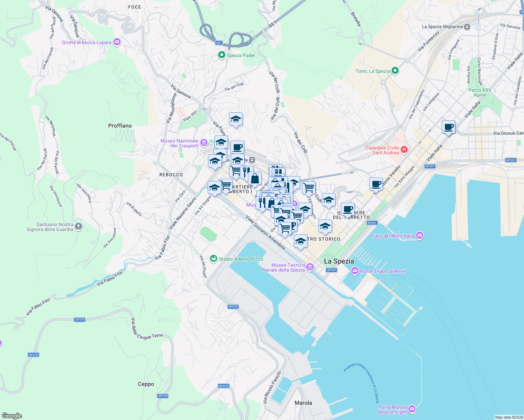Select the stadium icon for Stadio Alberto Picco
This screenshot has height=420, width=524.
pos(214,259)
